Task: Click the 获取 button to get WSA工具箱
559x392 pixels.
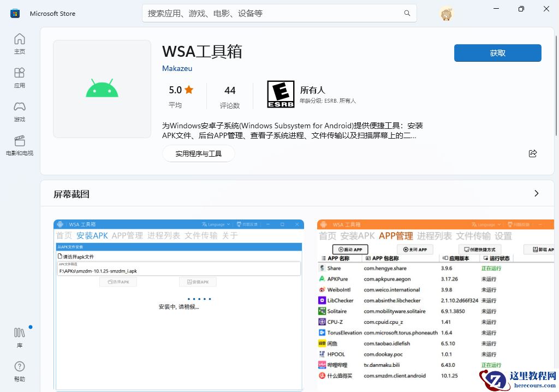Action: pyautogui.click(x=497, y=53)
